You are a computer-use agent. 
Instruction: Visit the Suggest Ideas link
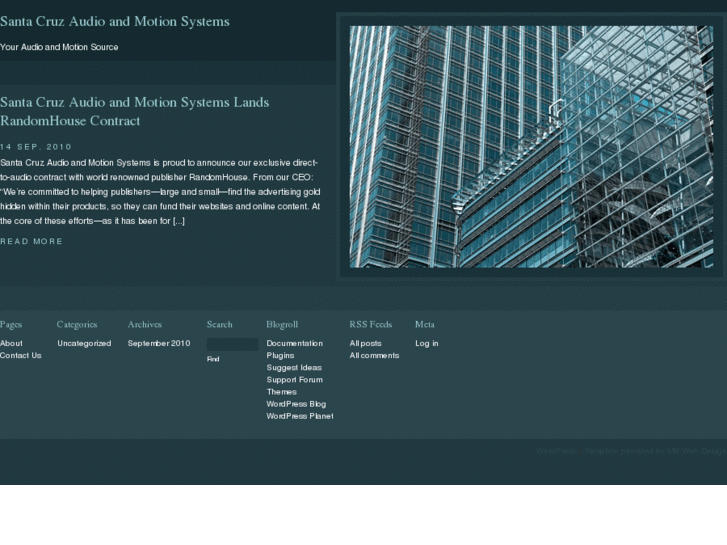point(294,367)
